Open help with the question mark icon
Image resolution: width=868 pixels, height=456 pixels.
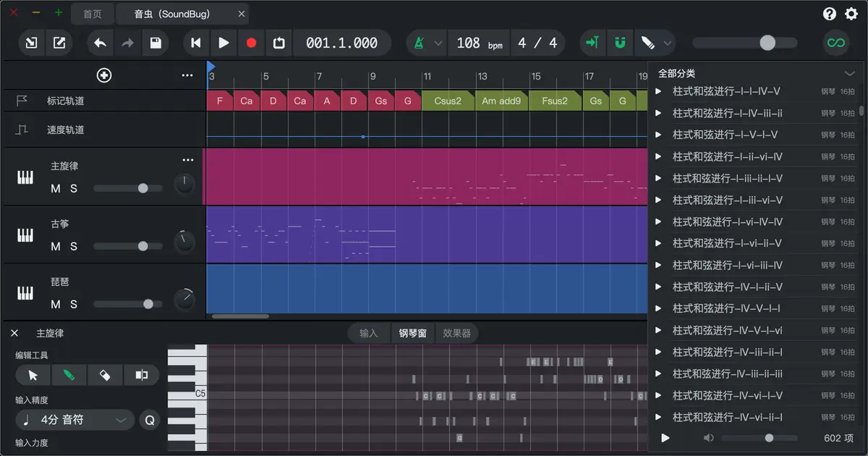point(830,14)
